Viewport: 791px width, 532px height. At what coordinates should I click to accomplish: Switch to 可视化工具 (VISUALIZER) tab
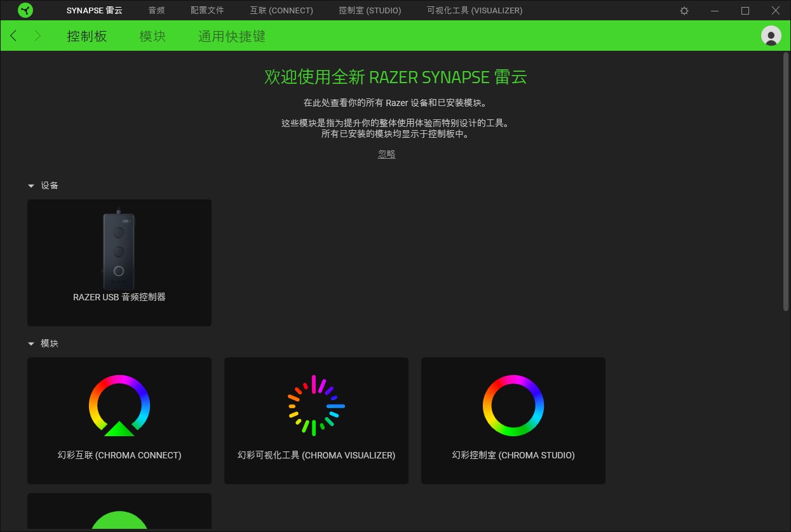[x=475, y=11]
